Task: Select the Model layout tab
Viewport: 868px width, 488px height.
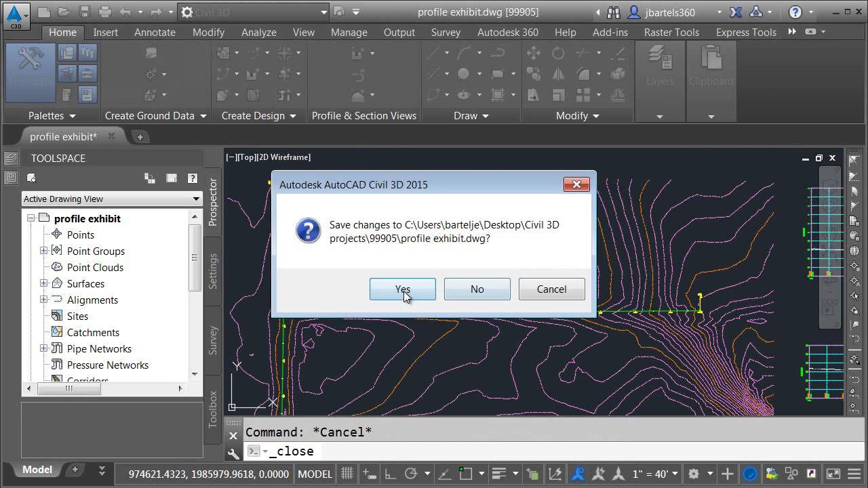Action: click(37, 470)
